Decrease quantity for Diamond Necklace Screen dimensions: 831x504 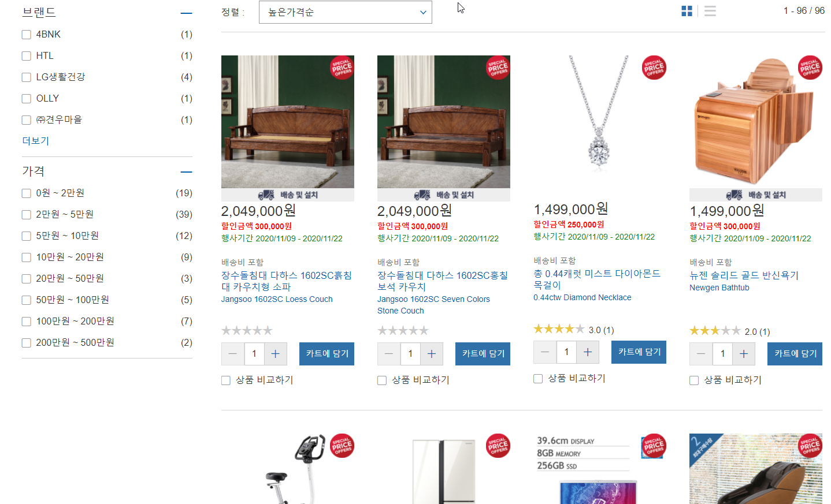pos(545,352)
